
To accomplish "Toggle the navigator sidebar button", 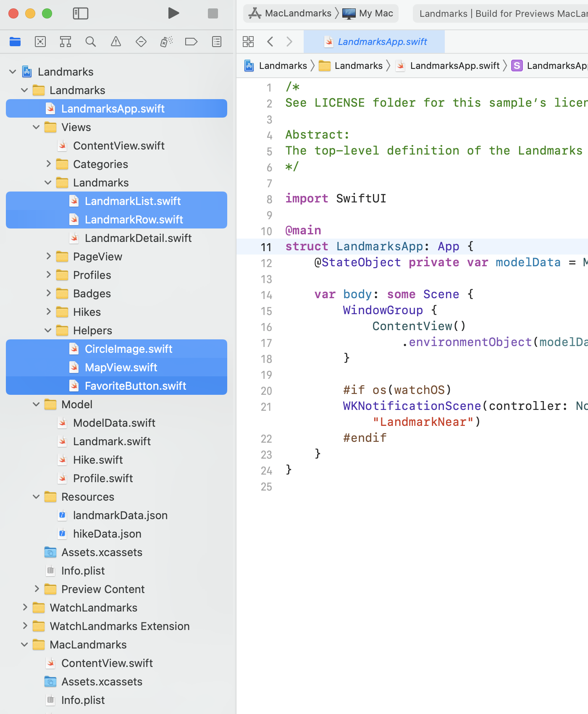I will pyautogui.click(x=81, y=13).
